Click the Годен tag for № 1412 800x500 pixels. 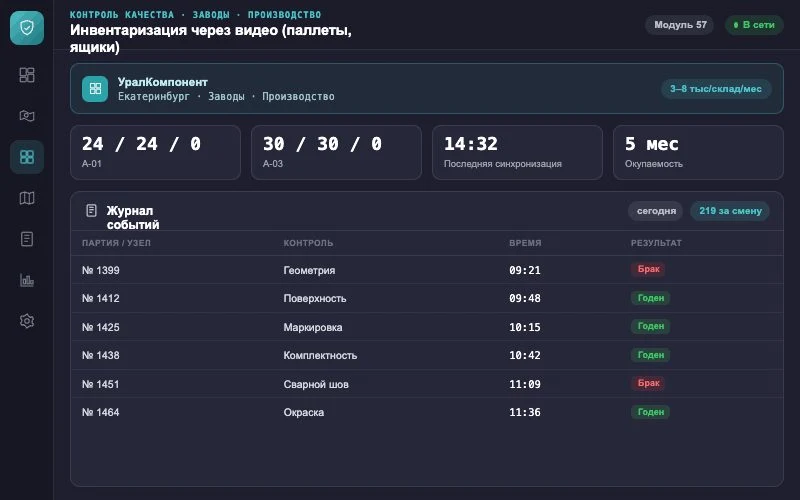pos(651,298)
